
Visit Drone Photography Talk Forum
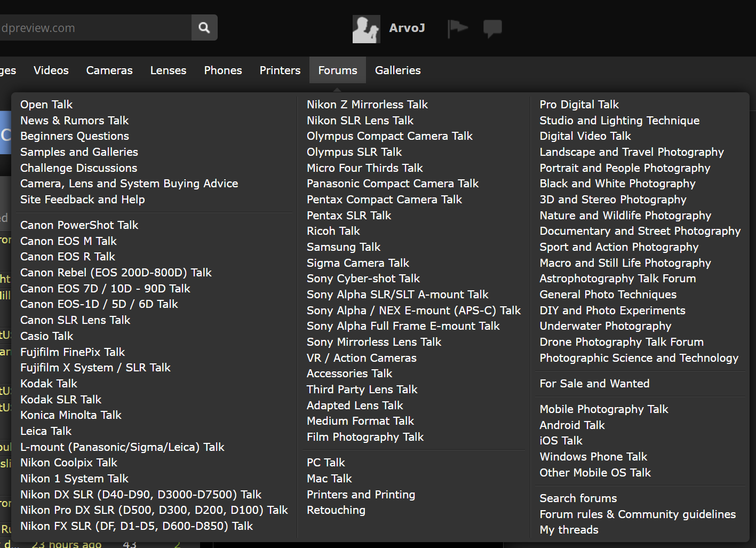622,342
